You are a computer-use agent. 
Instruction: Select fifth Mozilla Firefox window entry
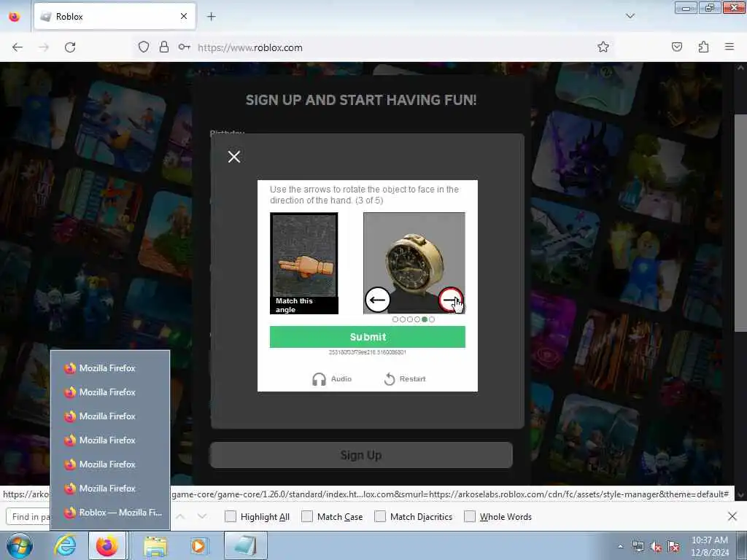coord(110,464)
